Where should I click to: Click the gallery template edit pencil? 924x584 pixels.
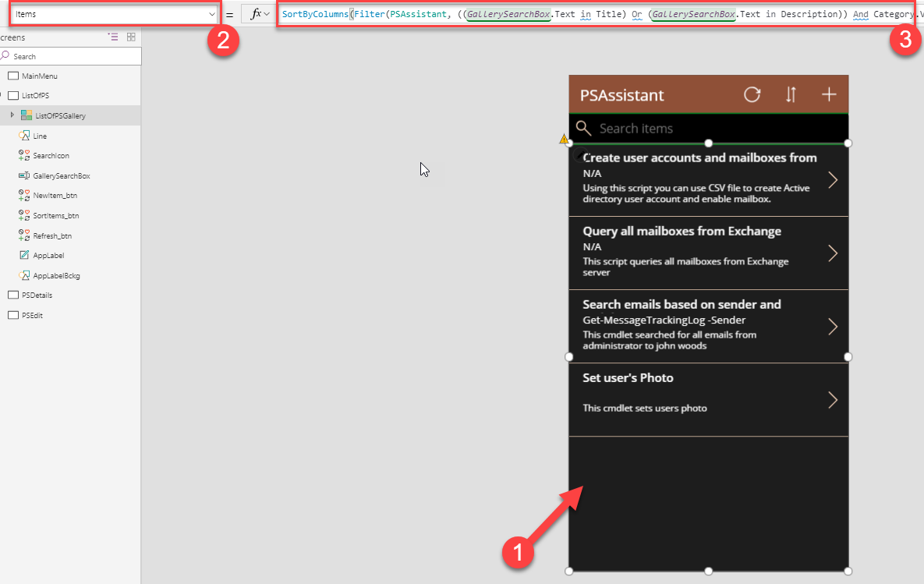click(x=579, y=154)
